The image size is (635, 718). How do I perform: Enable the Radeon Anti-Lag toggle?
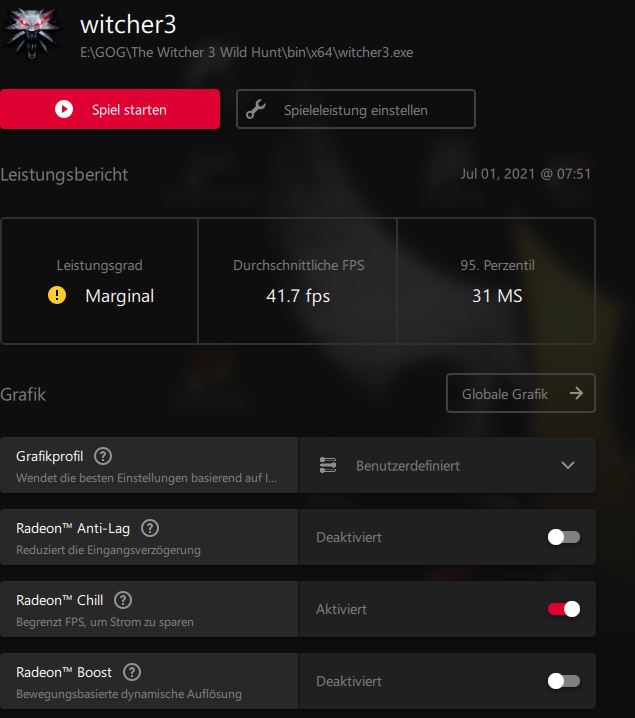click(x=564, y=537)
